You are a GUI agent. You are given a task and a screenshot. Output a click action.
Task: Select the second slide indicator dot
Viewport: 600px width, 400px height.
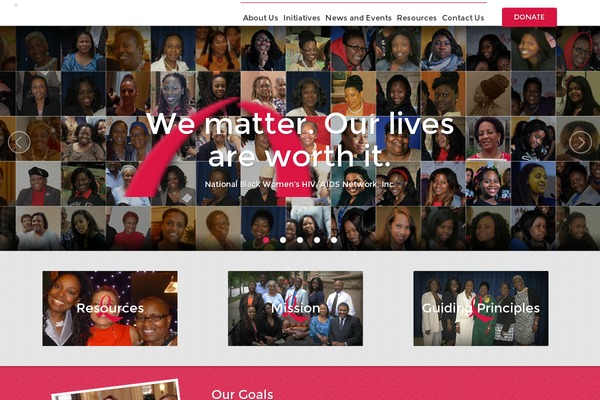coord(283,240)
